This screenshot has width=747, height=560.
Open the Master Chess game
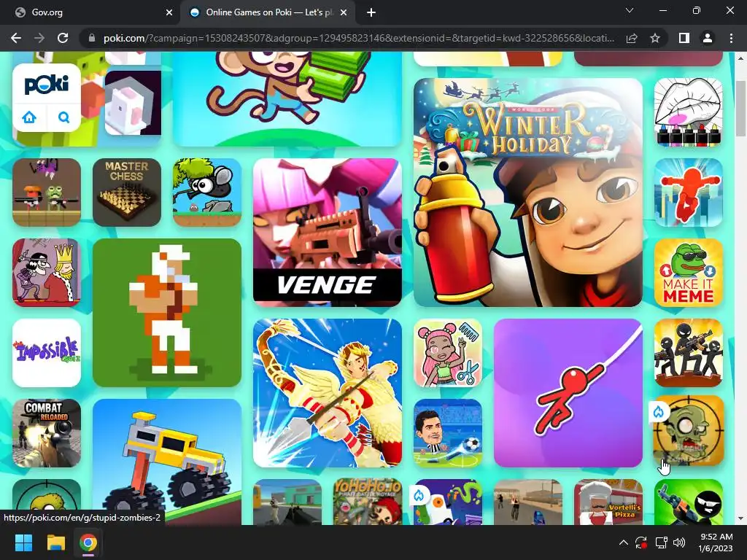pyautogui.click(x=127, y=192)
